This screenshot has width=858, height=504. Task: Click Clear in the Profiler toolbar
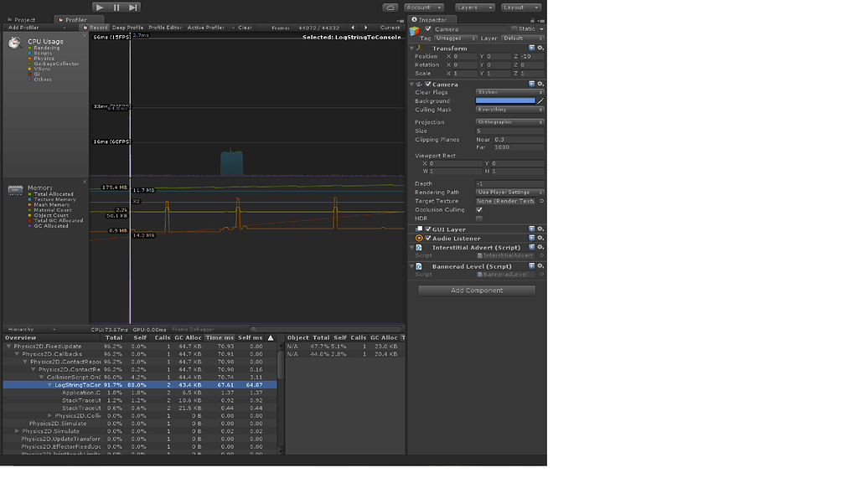(x=247, y=26)
